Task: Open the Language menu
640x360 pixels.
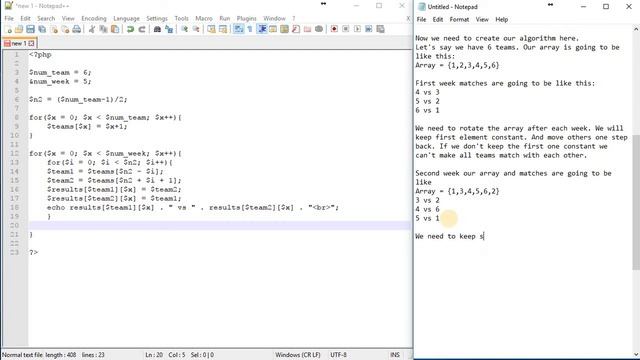Action: coord(126,18)
